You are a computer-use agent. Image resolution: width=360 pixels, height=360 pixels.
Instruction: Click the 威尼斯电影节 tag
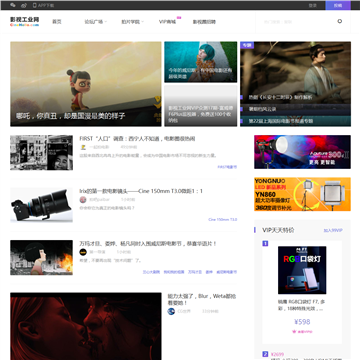[227, 272]
